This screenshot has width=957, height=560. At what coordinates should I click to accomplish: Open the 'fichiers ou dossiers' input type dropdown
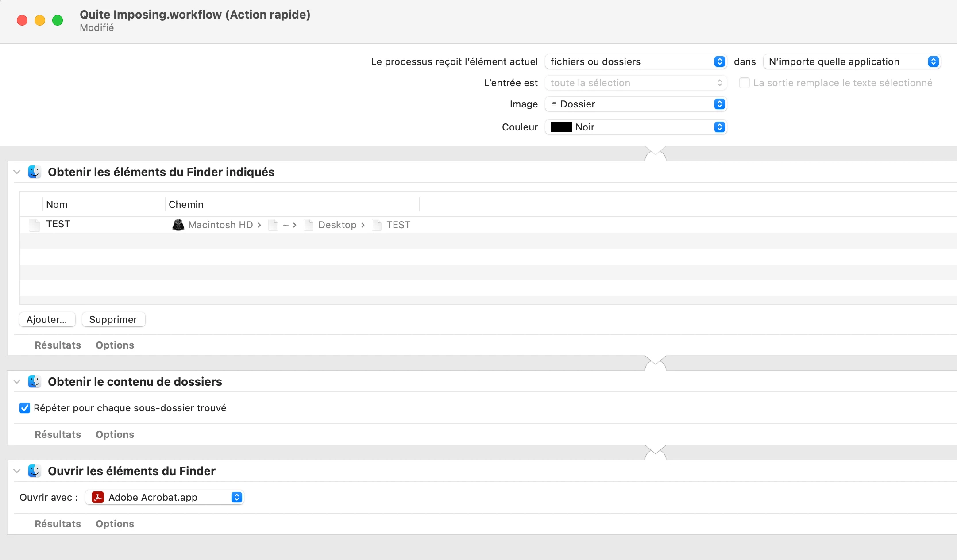(x=636, y=61)
